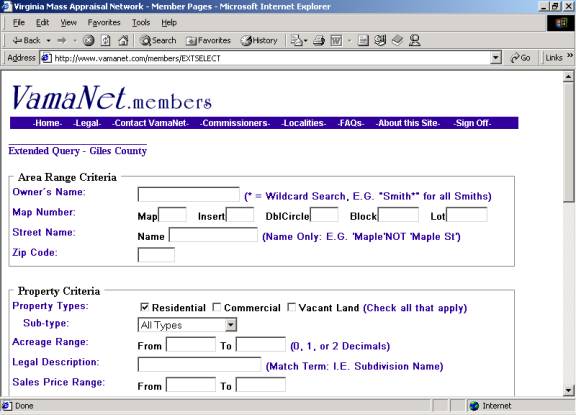Click the Refresh page icon

tap(106, 40)
